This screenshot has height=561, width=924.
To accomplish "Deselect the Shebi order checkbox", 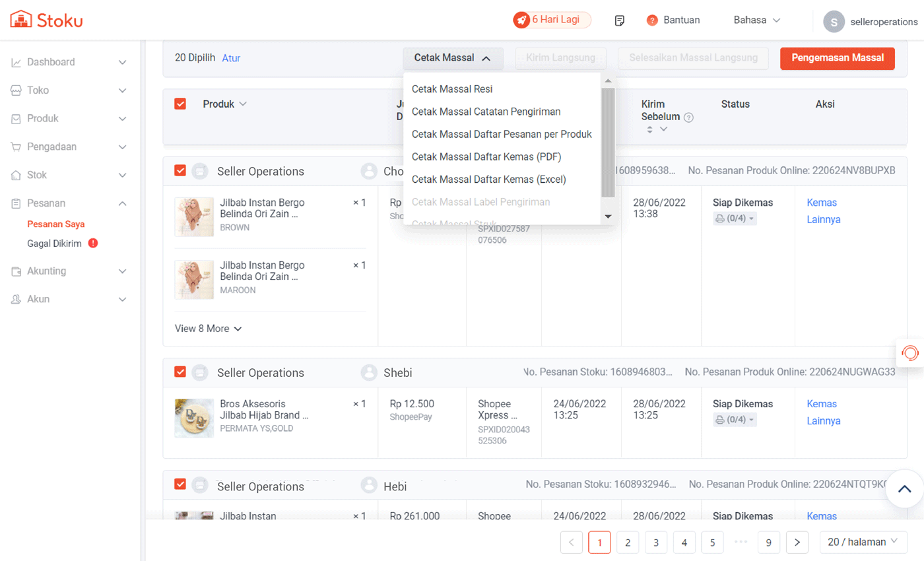I will 180,372.
